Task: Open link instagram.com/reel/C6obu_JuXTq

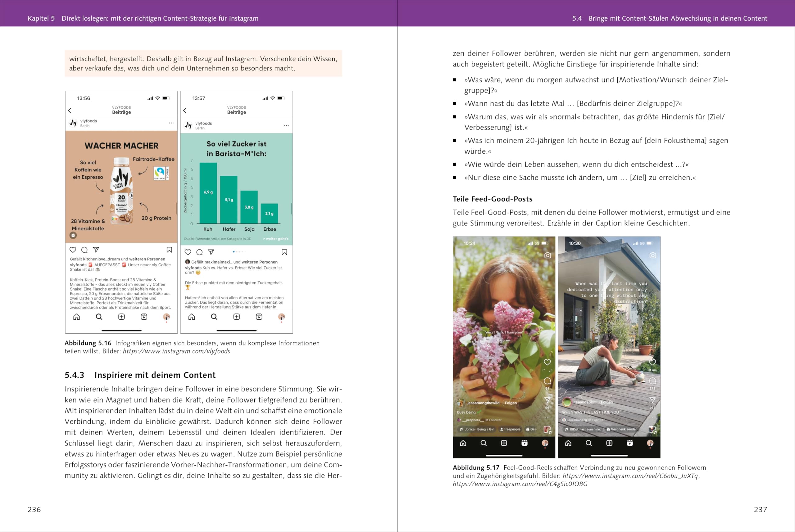Action: 631,476
